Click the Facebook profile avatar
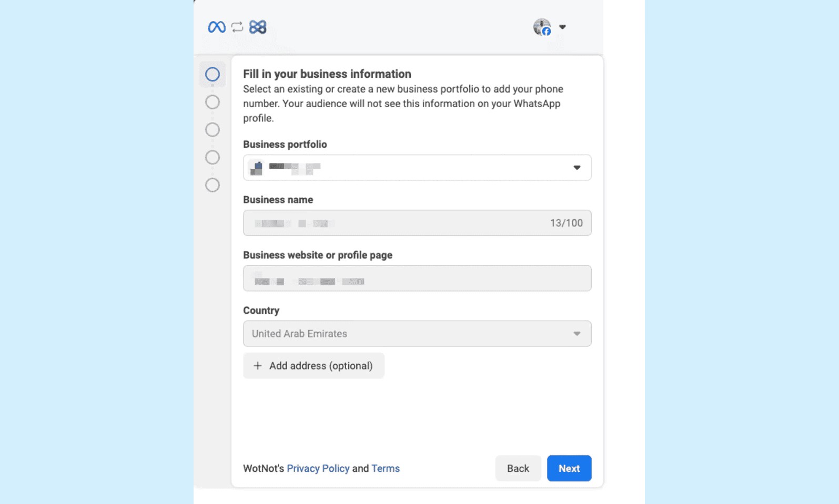Screen dimensions: 839x504 (x=542, y=27)
